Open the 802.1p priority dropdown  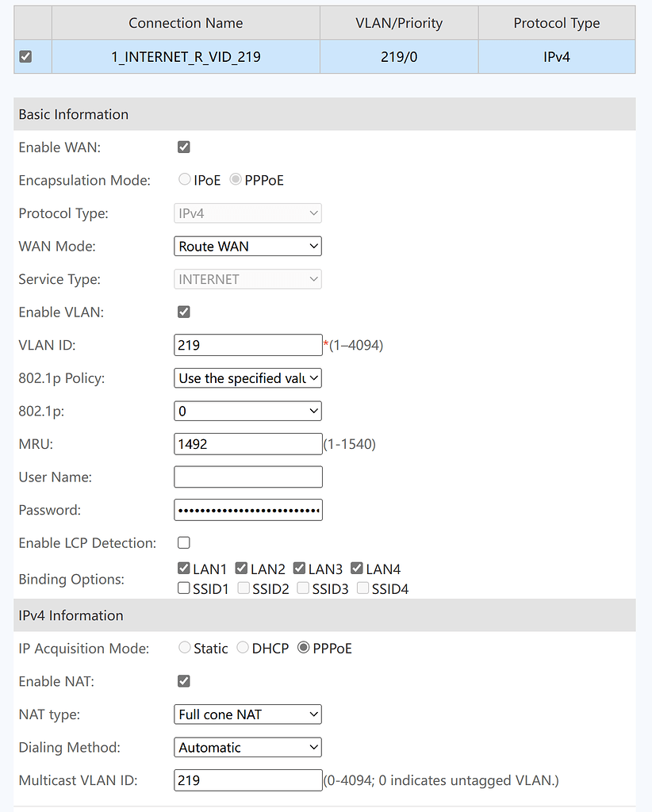tap(247, 411)
